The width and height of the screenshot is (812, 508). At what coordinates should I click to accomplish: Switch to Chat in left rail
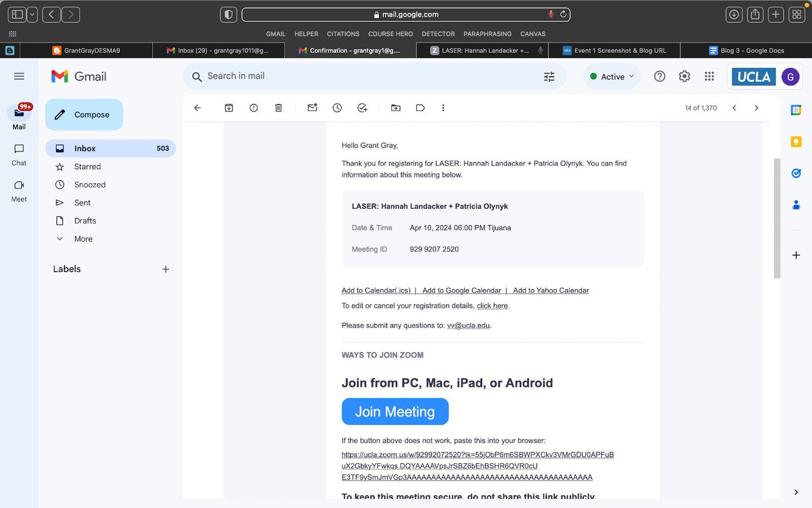[19, 155]
